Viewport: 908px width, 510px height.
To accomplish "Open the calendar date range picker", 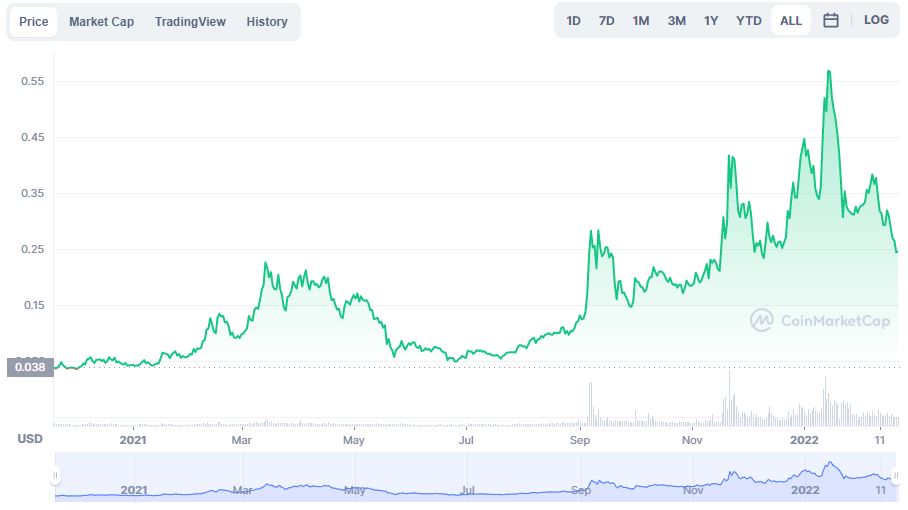I will [x=830, y=20].
